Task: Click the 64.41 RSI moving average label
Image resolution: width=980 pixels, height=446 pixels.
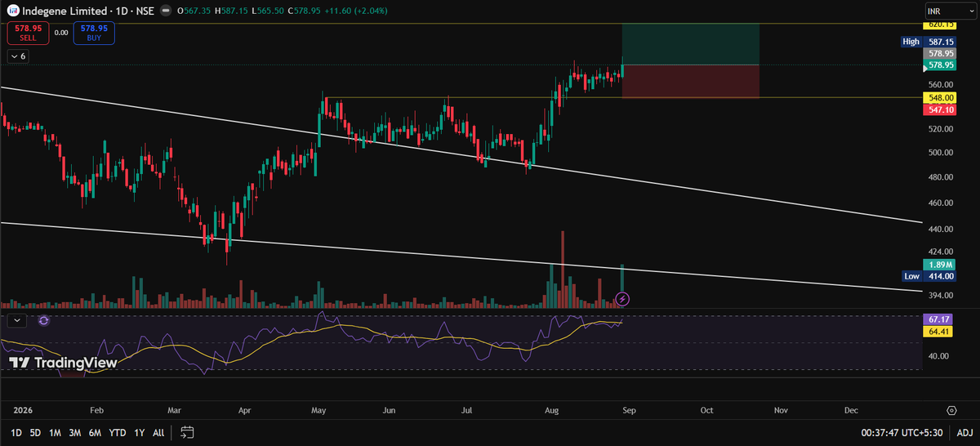Action: [939, 332]
